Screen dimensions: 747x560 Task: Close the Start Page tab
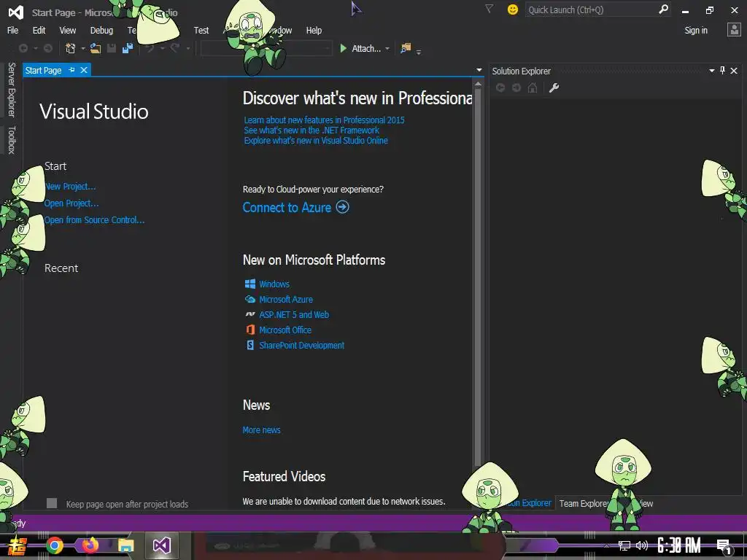click(84, 70)
